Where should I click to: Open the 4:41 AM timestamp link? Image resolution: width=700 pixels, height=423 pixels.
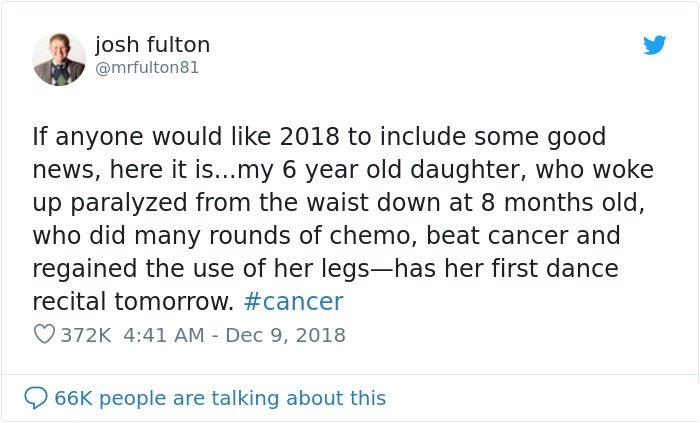163,335
